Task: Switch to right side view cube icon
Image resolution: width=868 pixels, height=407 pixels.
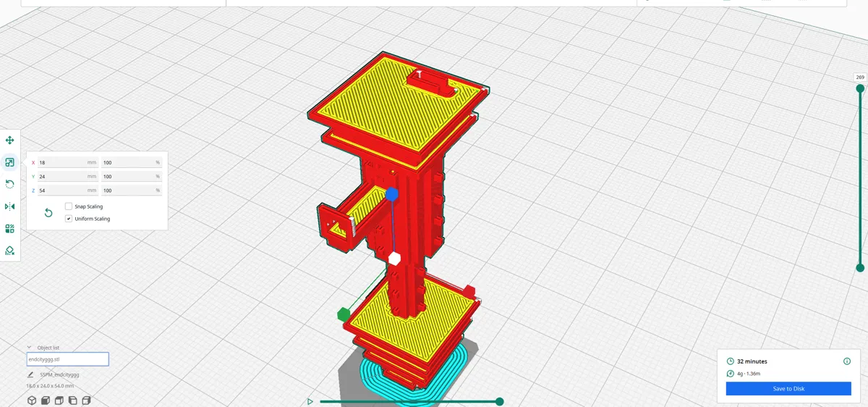Action: point(86,400)
